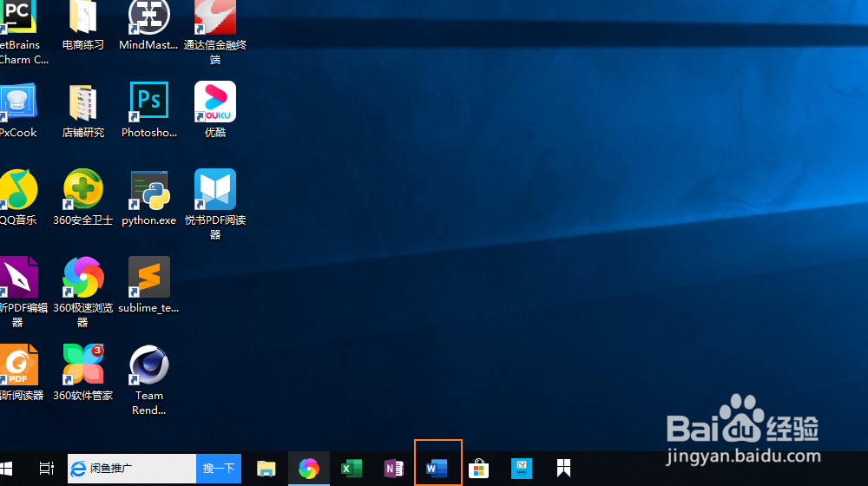The width and height of the screenshot is (868, 486).
Task: Select the PDF编辑器 purple pen icon
Action: pos(18,277)
